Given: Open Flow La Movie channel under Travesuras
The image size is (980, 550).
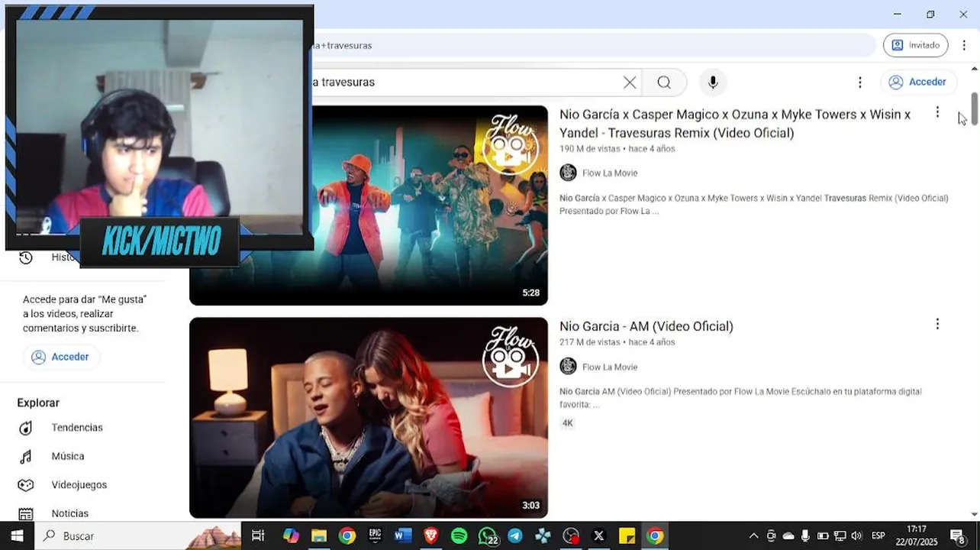Looking at the screenshot, I should (x=610, y=173).
